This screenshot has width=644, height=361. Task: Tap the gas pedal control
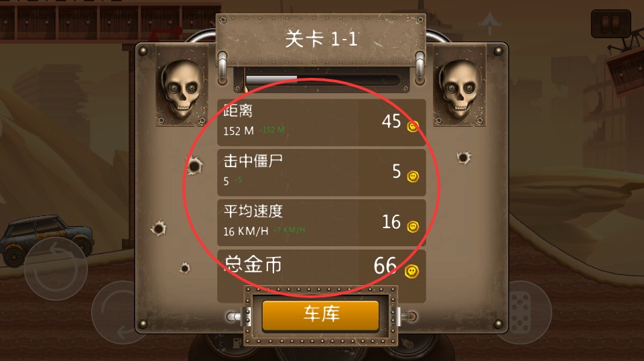click(x=523, y=311)
